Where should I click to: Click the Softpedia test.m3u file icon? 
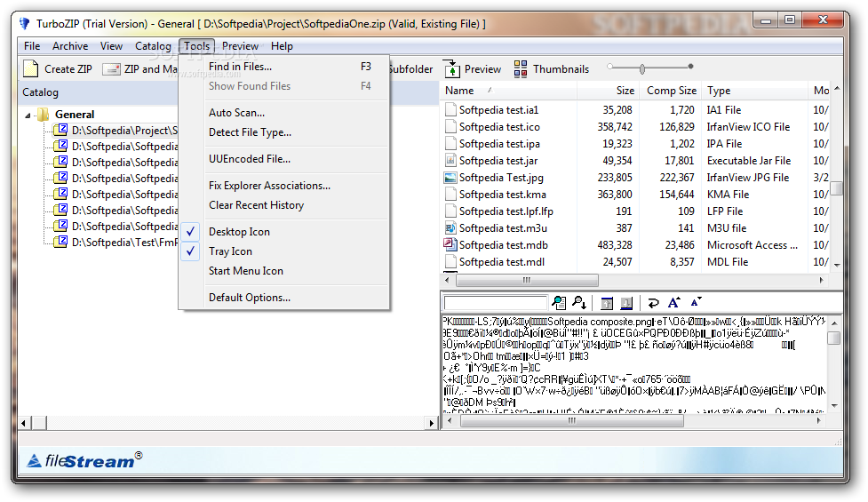click(x=450, y=228)
